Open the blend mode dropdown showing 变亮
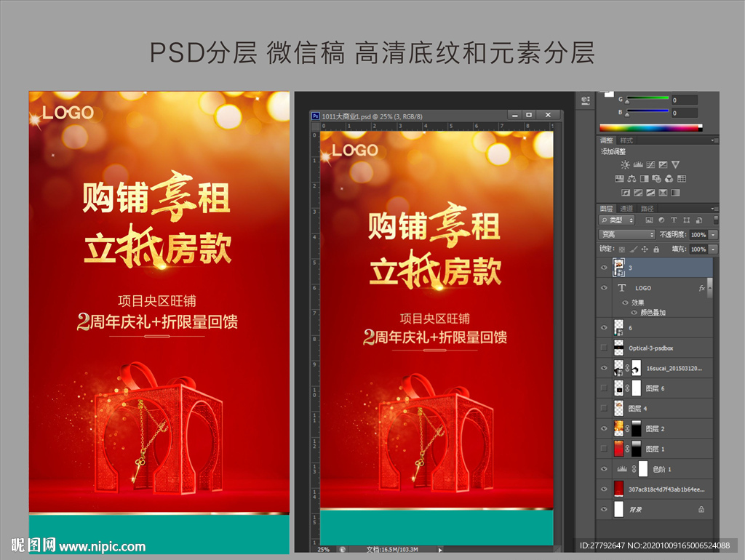Image resolution: width=745 pixels, height=560 pixels. coord(626,235)
